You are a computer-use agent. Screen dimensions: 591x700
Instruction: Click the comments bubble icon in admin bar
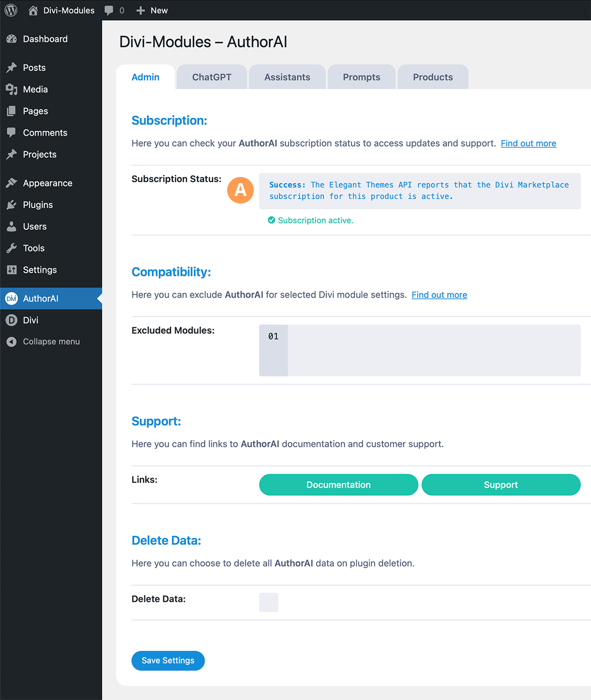[109, 10]
